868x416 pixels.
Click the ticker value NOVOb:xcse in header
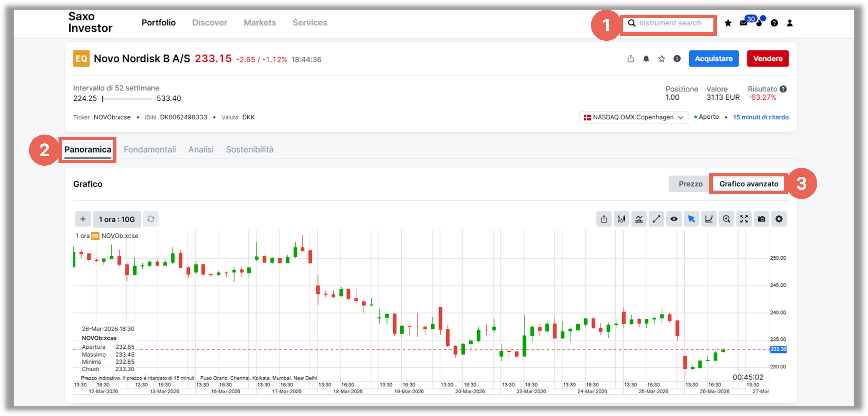112,117
